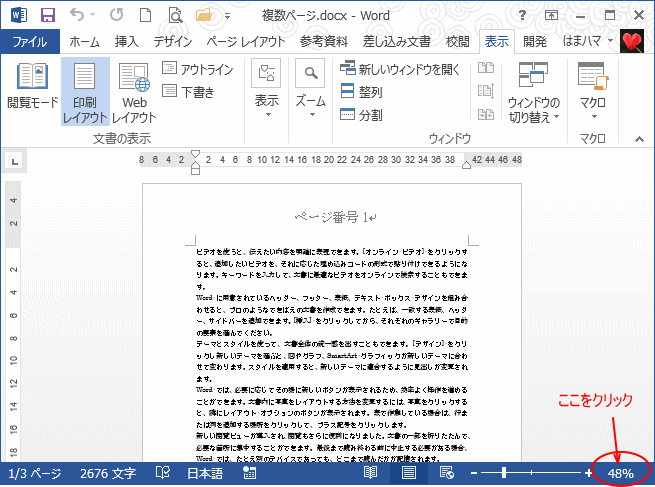Image resolution: width=655 pixels, height=487 pixels.
Task: Click Synchronous Scrolling icon
Action: [486, 91]
